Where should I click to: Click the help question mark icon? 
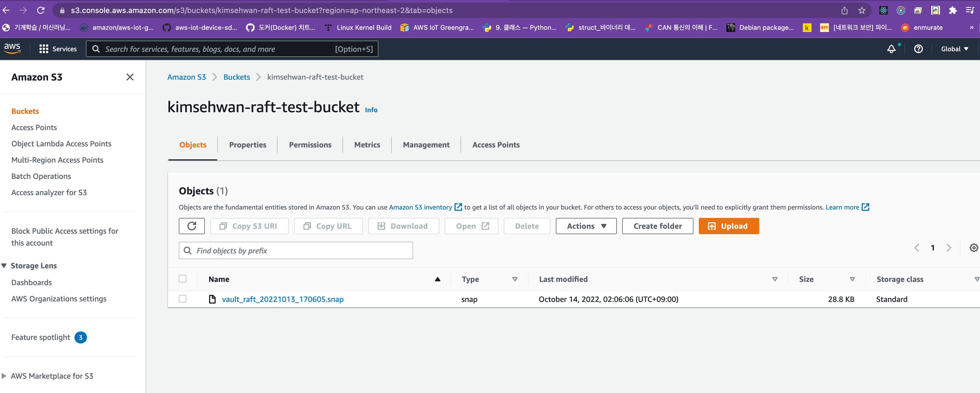click(x=918, y=49)
